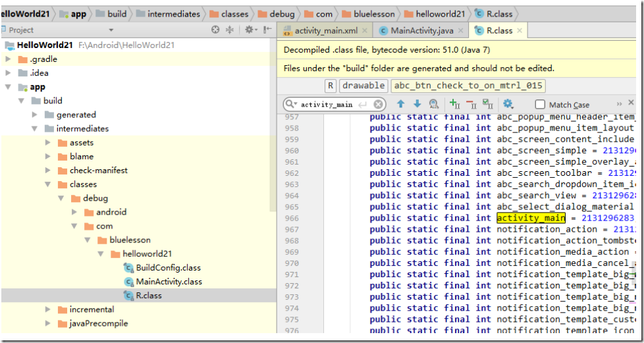Expand the .gradle folder
644x343 pixels.
pyautogui.click(x=8, y=59)
